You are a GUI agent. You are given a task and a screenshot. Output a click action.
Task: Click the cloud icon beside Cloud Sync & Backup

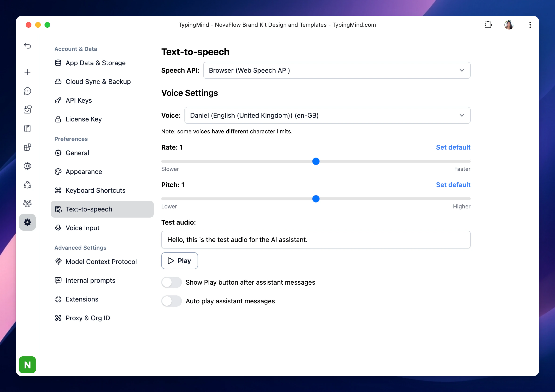tap(58, 82)
